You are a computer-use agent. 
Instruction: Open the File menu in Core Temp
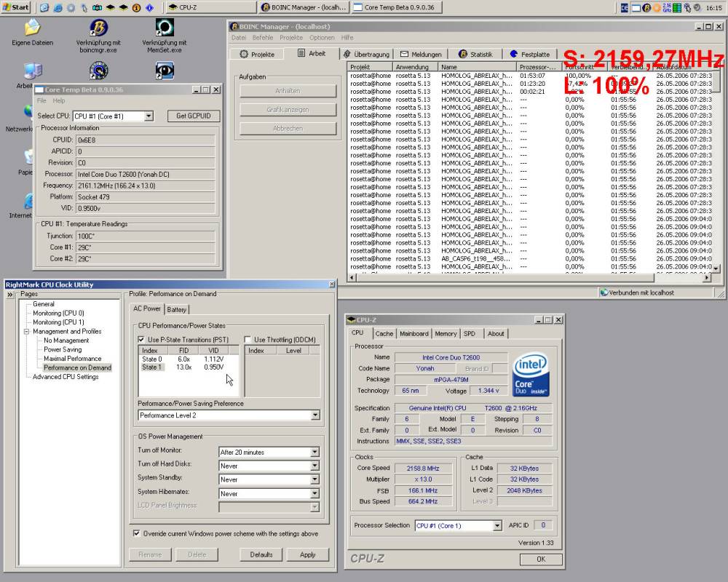(41, 100)
